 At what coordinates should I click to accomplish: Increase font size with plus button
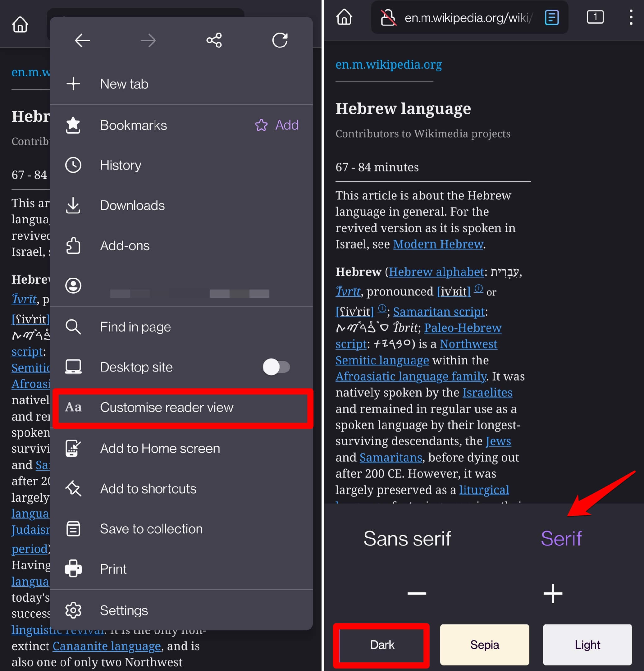click(553, 593)
